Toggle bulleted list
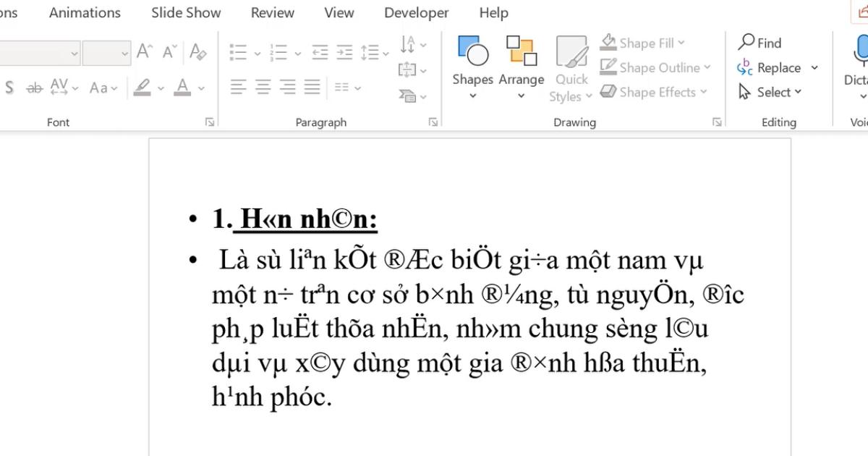Viewport: 868px width, 456px height. point(238,52)
